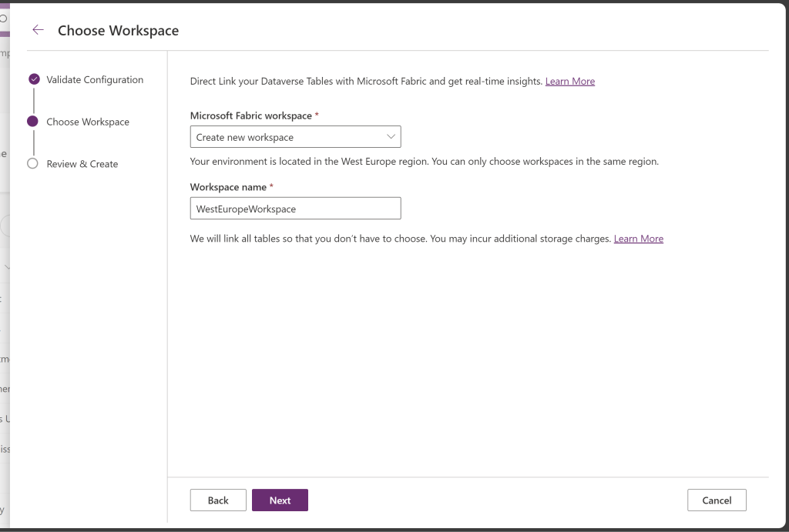Open Learn More link about storage charges
This screenshot has width=789, height=532.
pyautogui.click(x=638, y=239)
